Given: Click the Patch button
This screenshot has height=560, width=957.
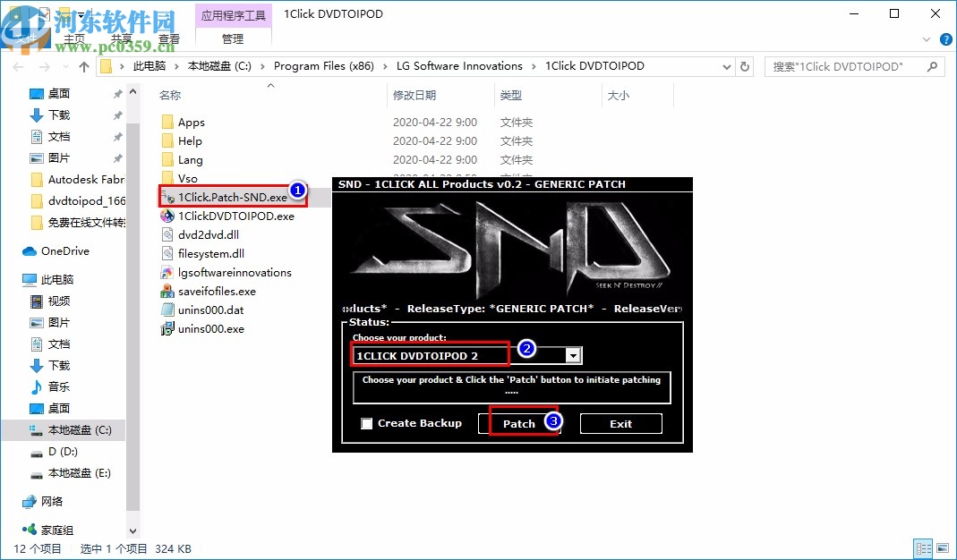Looking at the screenshot, I should 519,422.
